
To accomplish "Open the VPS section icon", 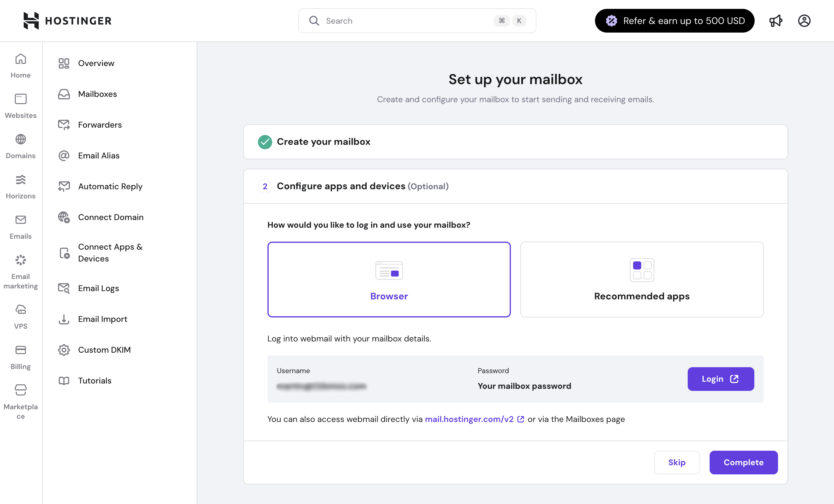I will click(x=21, y=317).
